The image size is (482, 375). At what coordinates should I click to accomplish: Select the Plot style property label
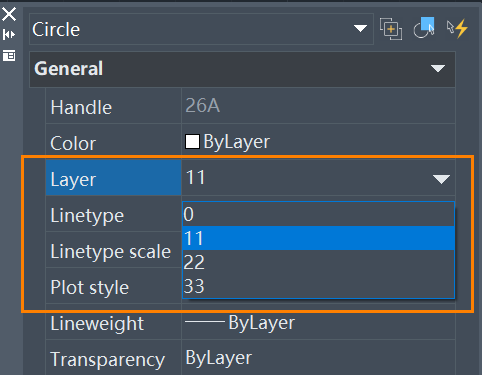click(89, 287)
